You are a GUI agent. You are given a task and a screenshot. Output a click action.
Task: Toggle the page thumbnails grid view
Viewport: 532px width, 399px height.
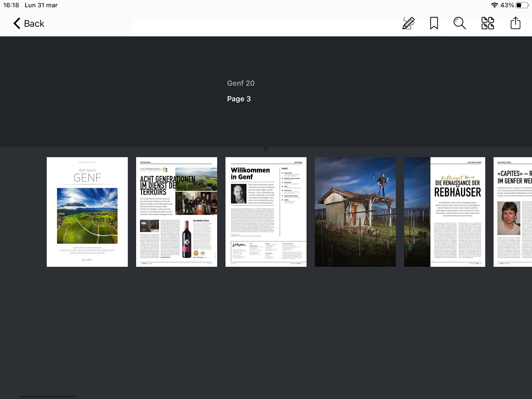pos(488,23)
